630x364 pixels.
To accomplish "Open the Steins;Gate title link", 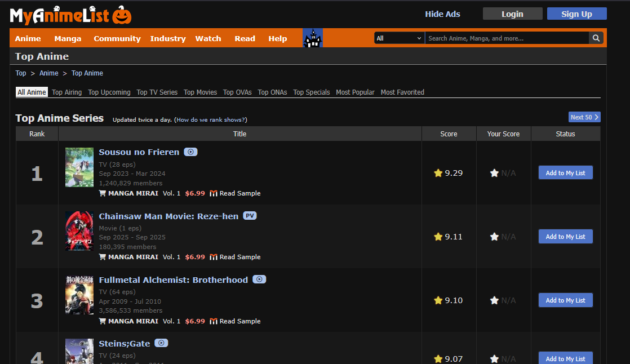I will 125,344.
